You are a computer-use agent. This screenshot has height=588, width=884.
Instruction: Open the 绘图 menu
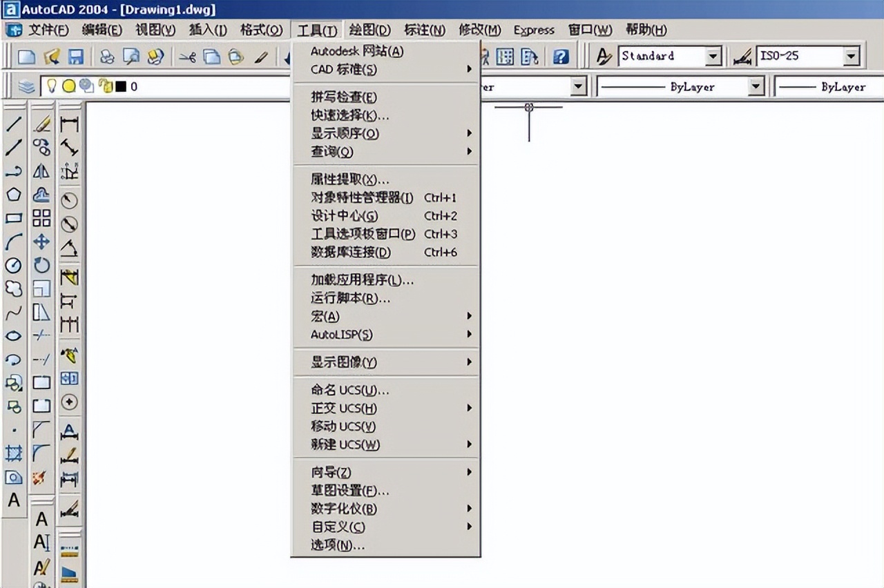(x=369, y=30)
